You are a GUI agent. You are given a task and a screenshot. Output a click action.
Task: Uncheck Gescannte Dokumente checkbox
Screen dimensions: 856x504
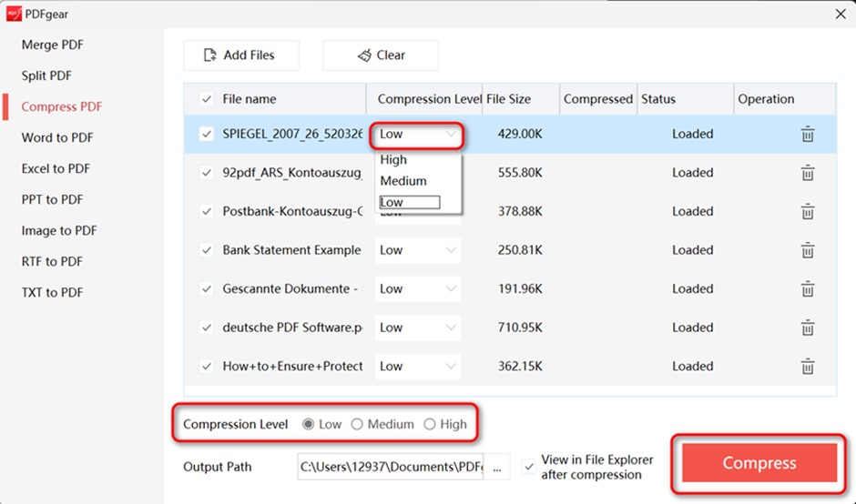[207, 288]
